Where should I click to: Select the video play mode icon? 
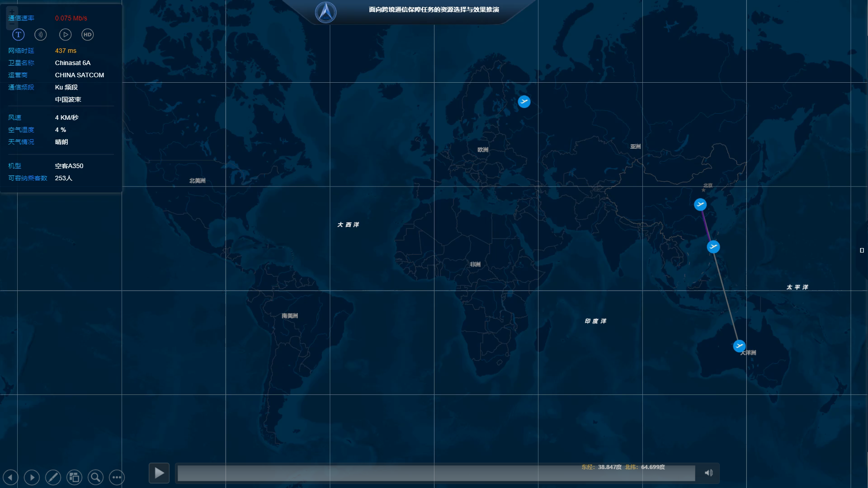pyautogui.click(x=65, y=34)
